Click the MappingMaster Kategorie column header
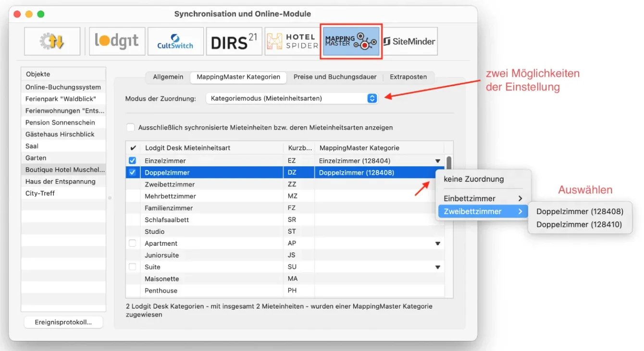Screen dimensions: 644x351 click(x=379, y=148)
